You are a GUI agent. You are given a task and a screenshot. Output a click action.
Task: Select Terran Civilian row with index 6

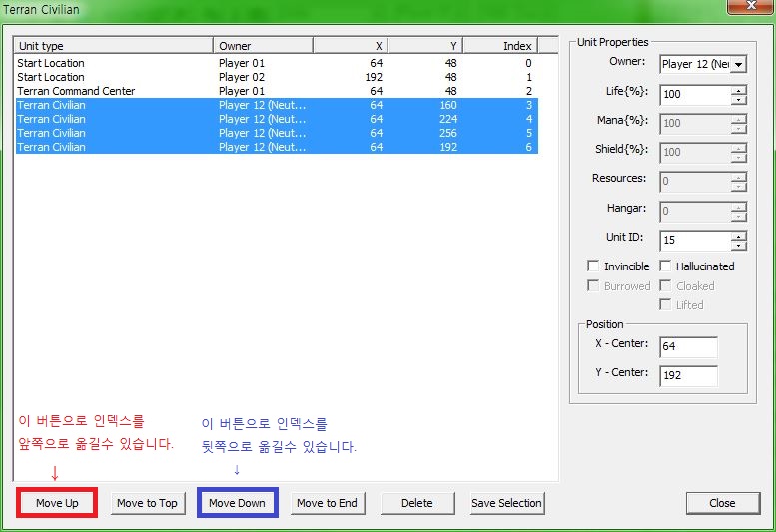click(277, 147)
